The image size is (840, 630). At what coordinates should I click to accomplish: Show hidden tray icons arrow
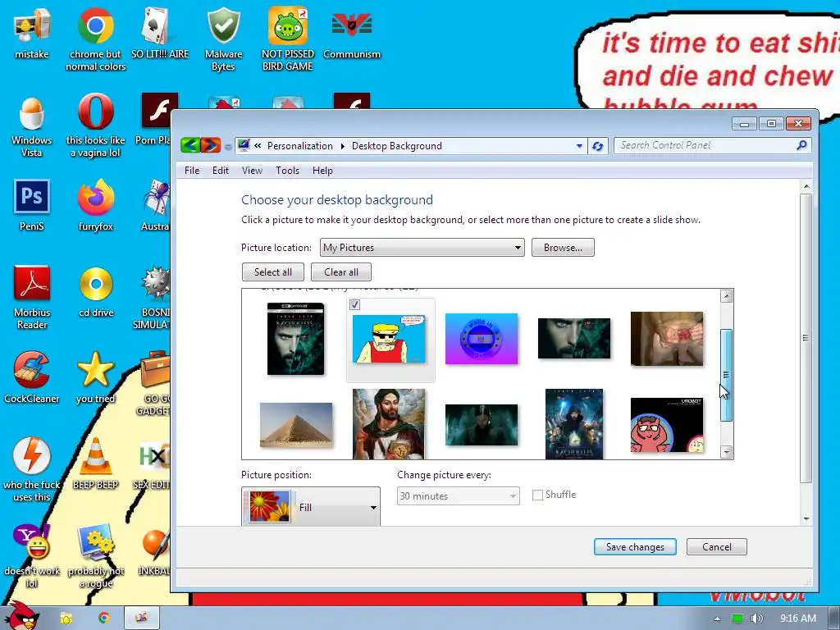click(717, 619)
